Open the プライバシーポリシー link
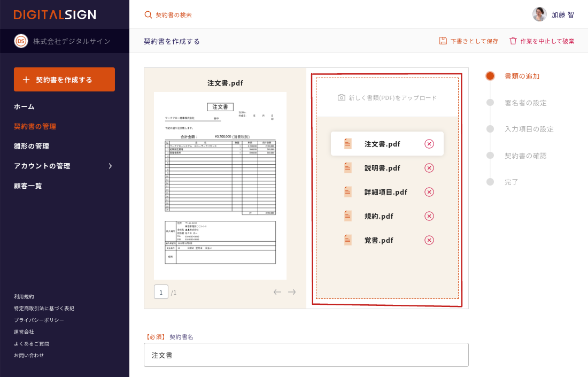 pos(39,320)
